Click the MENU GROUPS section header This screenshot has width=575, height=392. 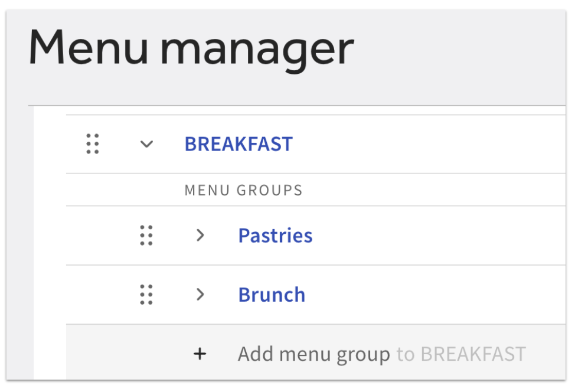pos(243,190)
